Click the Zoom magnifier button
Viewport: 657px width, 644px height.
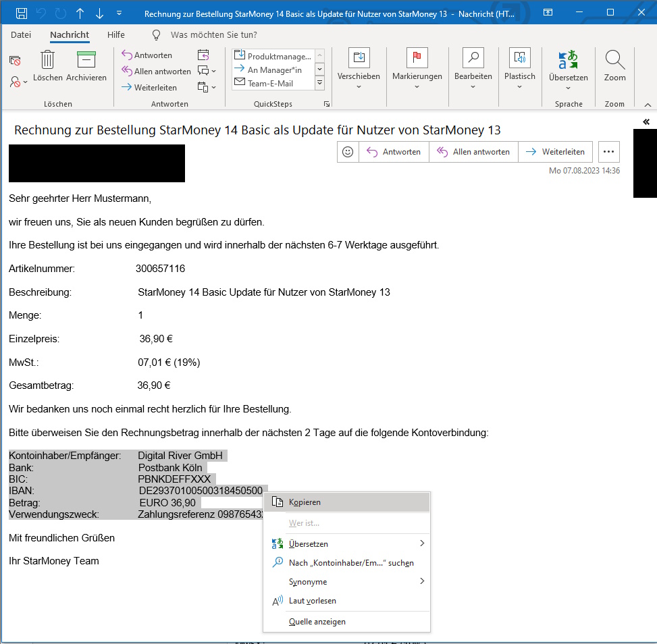[x=614, y=65]
